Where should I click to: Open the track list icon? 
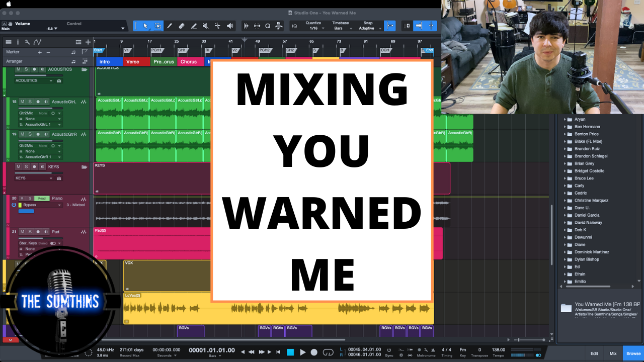pos(8,42)
